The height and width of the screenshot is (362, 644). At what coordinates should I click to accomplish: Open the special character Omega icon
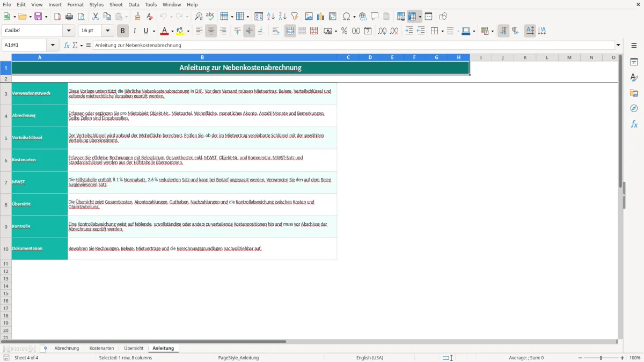point(346,17)
